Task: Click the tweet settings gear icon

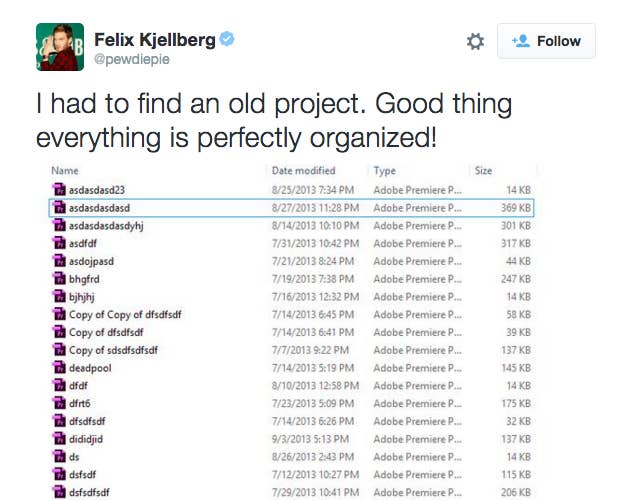Action: pos(476,41)
